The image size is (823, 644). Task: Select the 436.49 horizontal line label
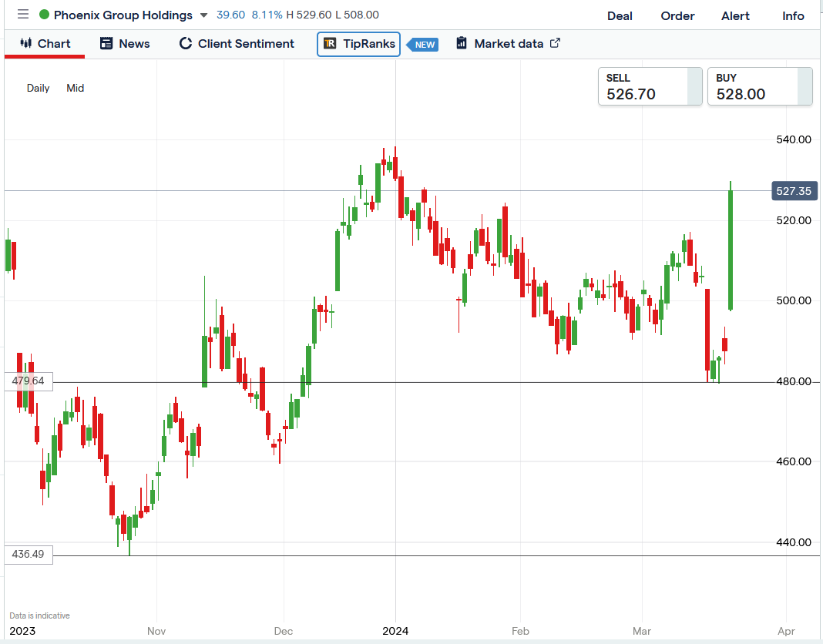point(29,554)
